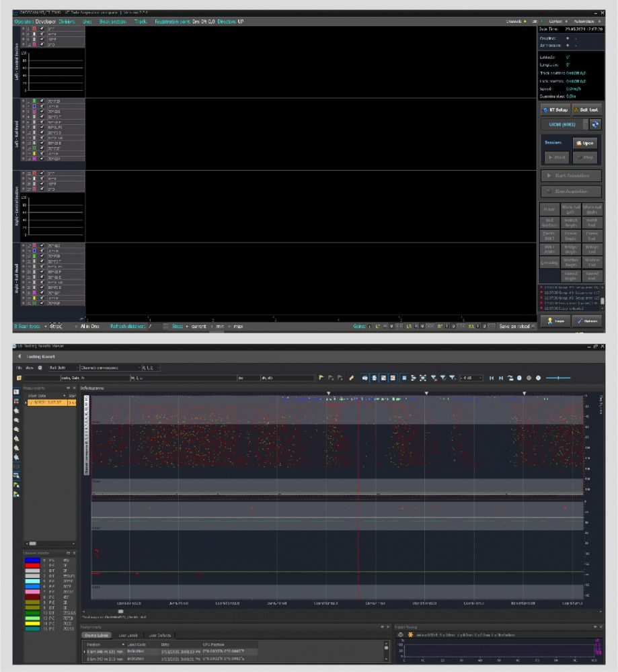Image resolution: width=618 pixels, height=672 pixels.
Task: Click the Login button
Action: tap(555, 321)
